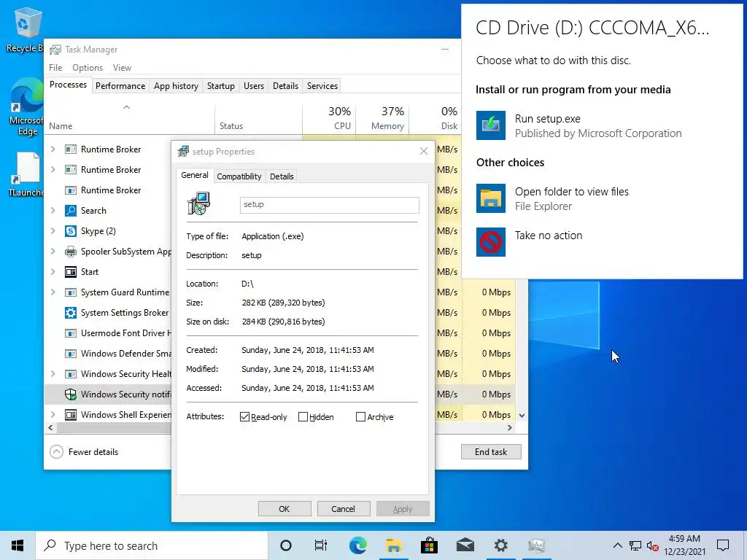Viewport: 747px width, 560px height.
Task: Click the Open folder to view files icon
Action: pos(491,198)
